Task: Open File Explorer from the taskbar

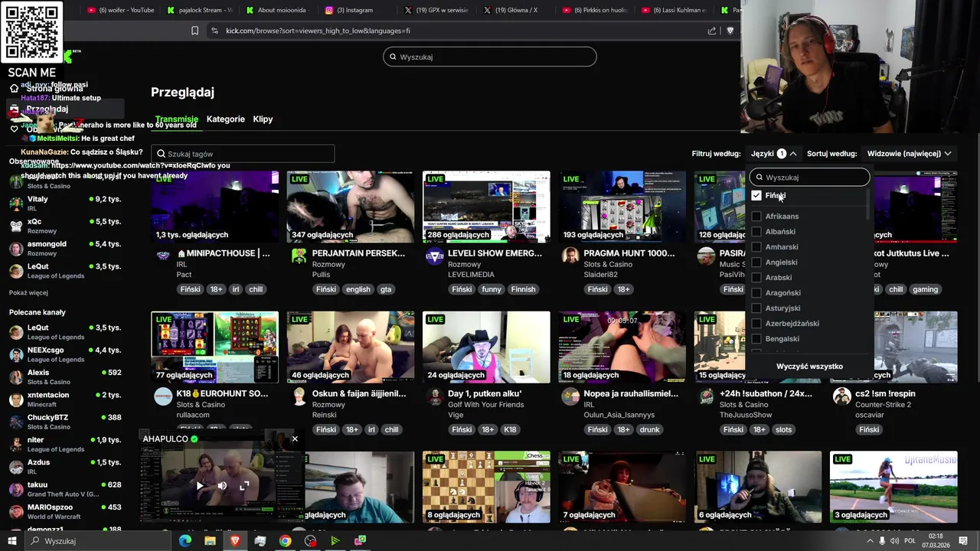Action: (x=210, y=541)
